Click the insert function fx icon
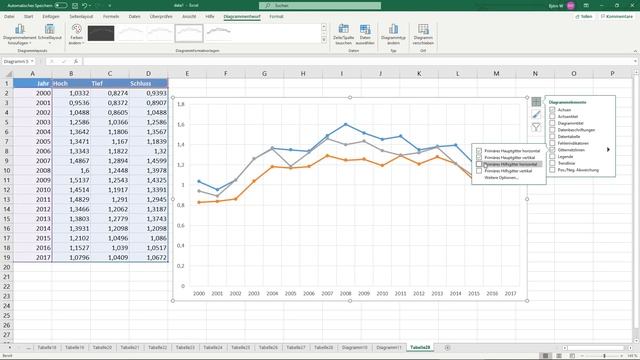This screenshot has width=640, height=360. 76,61
